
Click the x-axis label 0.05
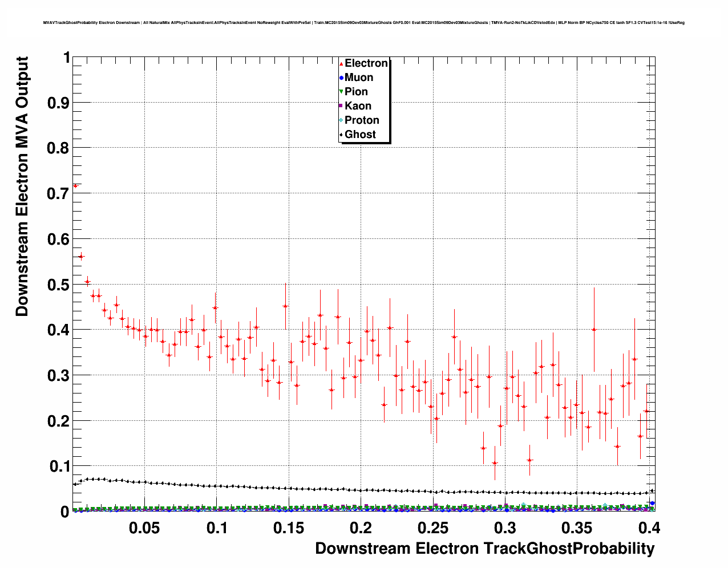tap(144, 528)
